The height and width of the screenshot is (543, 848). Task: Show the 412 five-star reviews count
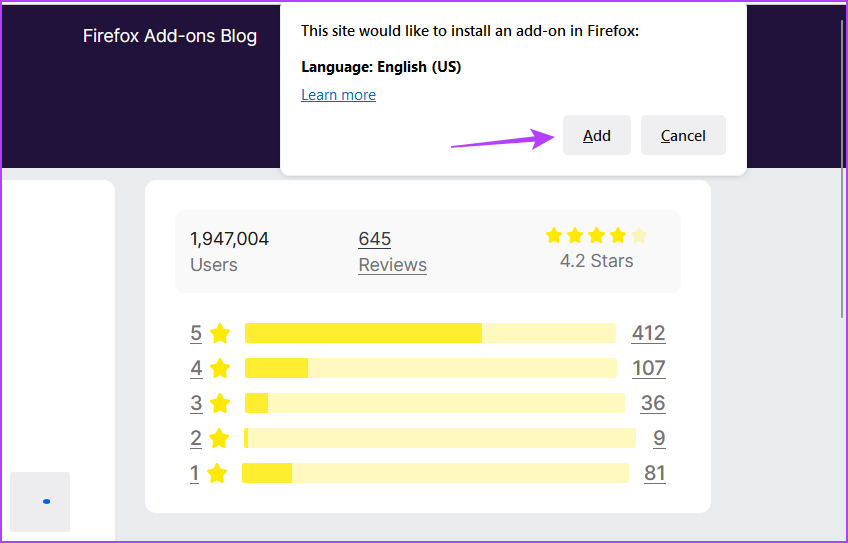648,333
